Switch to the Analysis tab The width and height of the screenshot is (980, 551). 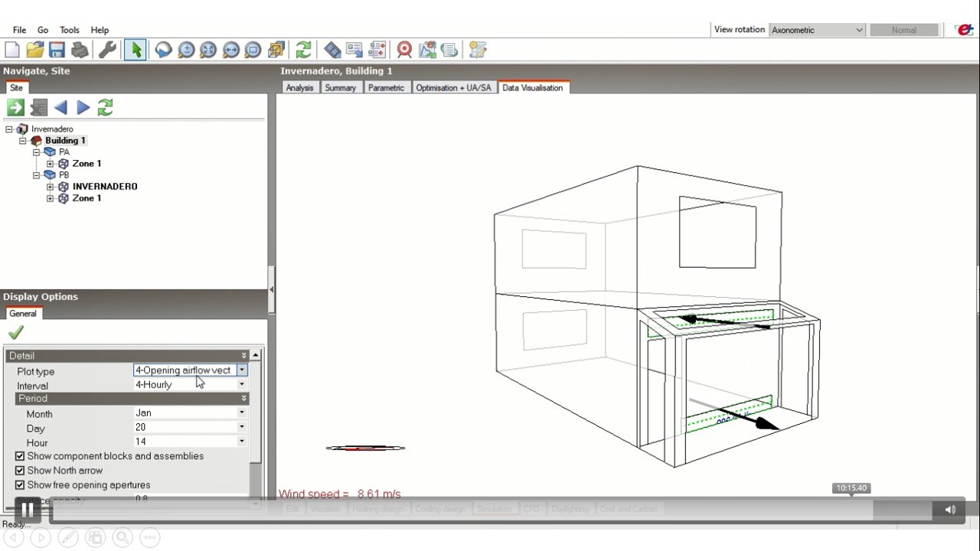point(299,88)
